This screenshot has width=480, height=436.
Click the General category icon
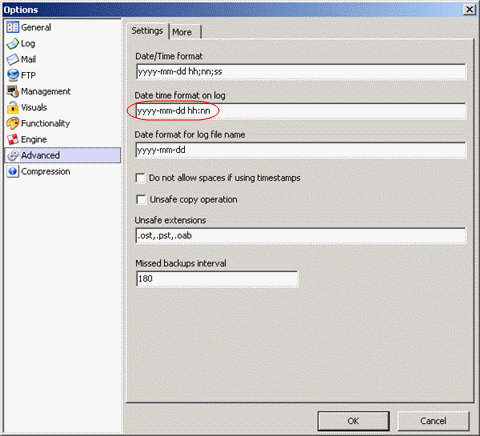[13, 27]
